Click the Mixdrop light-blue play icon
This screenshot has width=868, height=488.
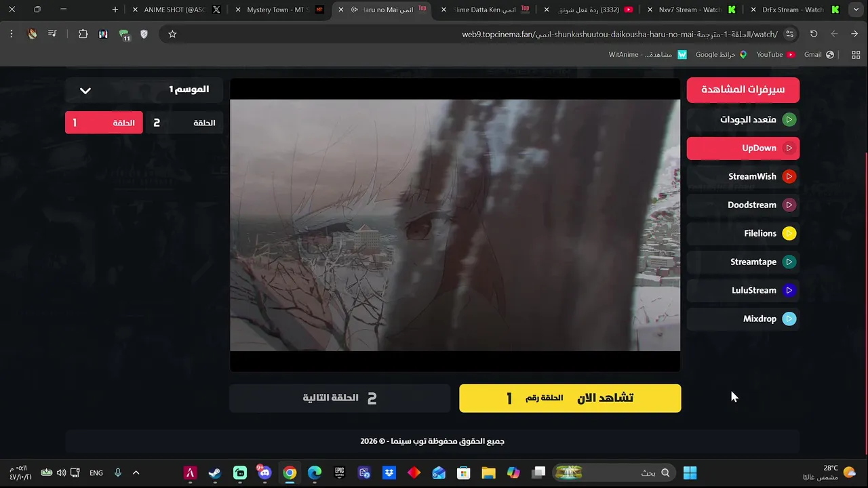pyautogui.click(x=789, y=319)
